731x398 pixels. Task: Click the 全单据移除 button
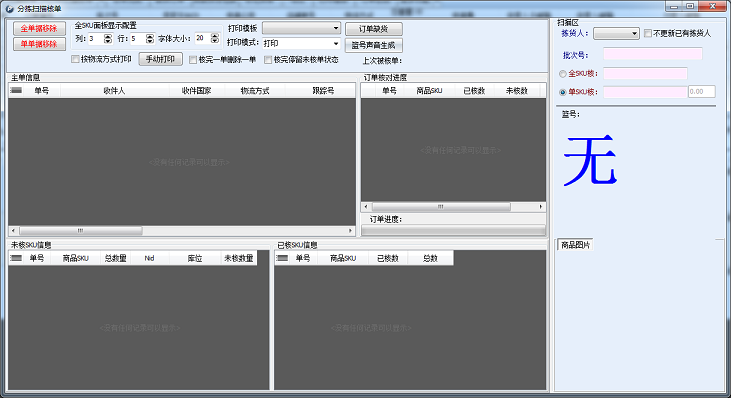39,28
